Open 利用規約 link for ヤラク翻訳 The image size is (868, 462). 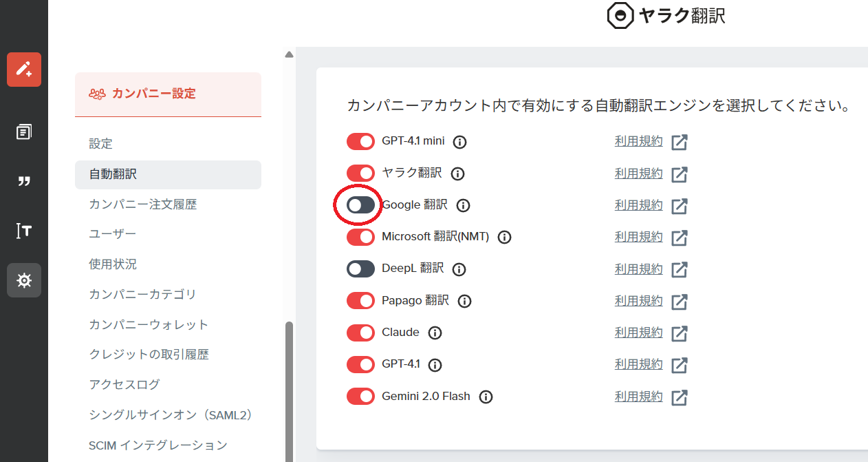[638, 174]
